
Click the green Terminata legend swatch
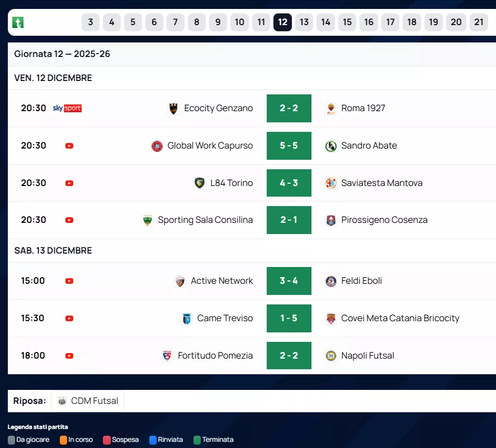click(197, 440)
